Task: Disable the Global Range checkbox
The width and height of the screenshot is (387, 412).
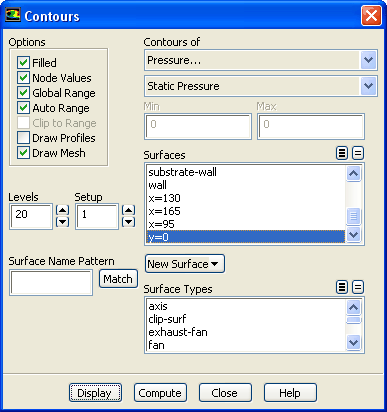Action: tap(23, 93)
